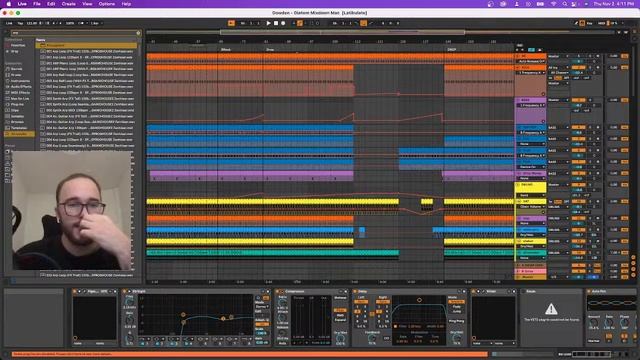Open purple track automation device chooser
The image size is (640, 360).
pos(531,105)
